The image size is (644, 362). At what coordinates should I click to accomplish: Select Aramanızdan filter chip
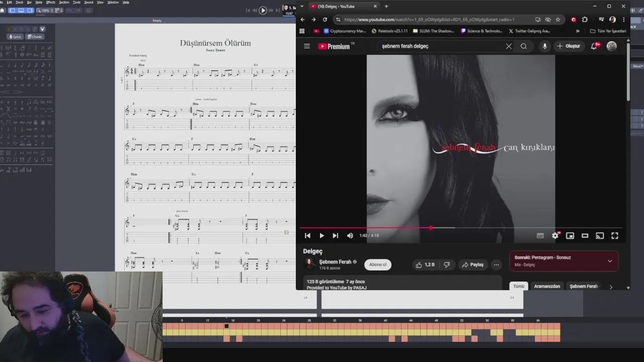[547, 286]
